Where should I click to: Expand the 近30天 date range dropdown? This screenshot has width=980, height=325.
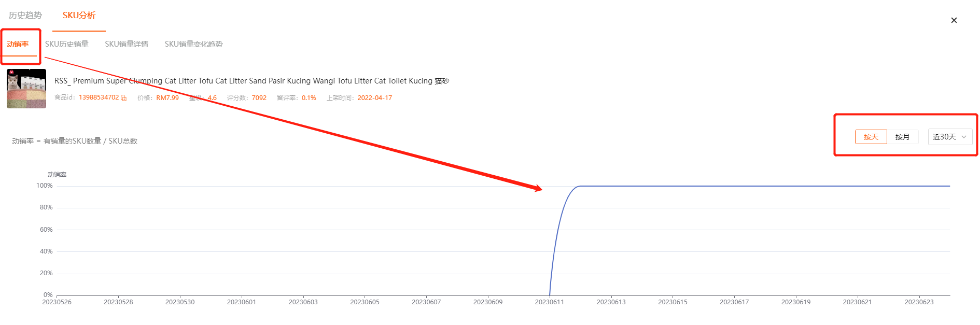[950, 137]
